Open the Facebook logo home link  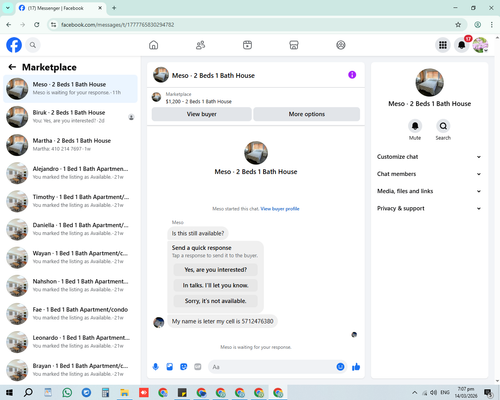14,45
